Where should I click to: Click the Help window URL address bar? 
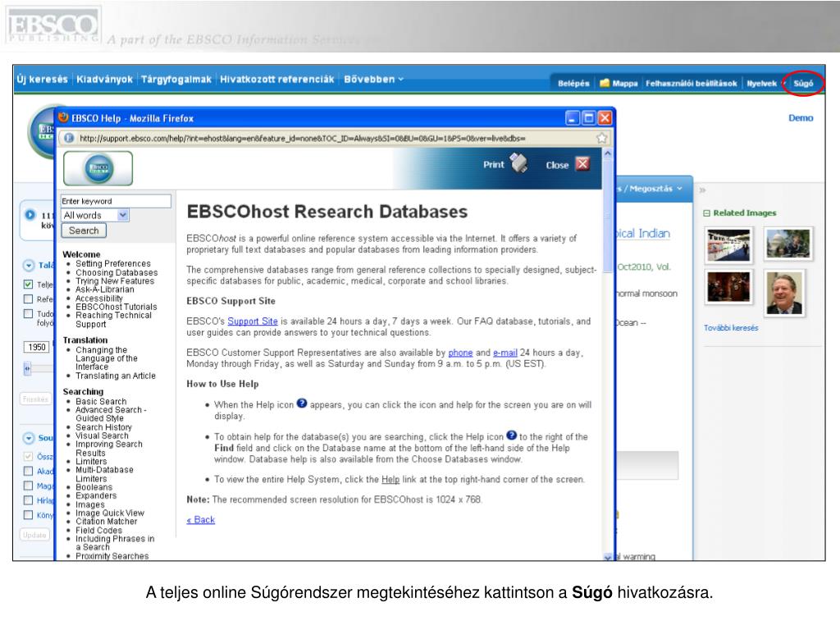pos(336,138)
